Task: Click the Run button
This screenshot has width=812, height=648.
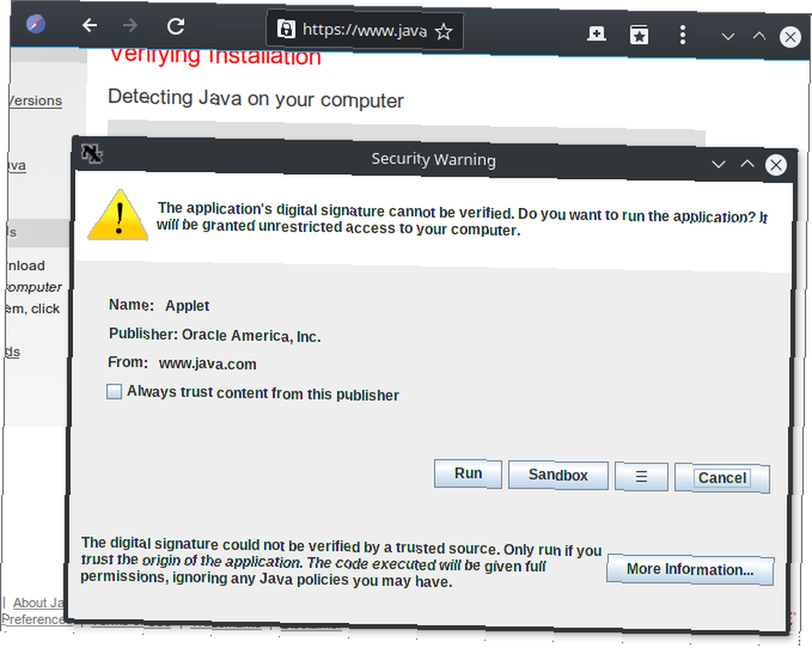Action: (x=469, y=473)
